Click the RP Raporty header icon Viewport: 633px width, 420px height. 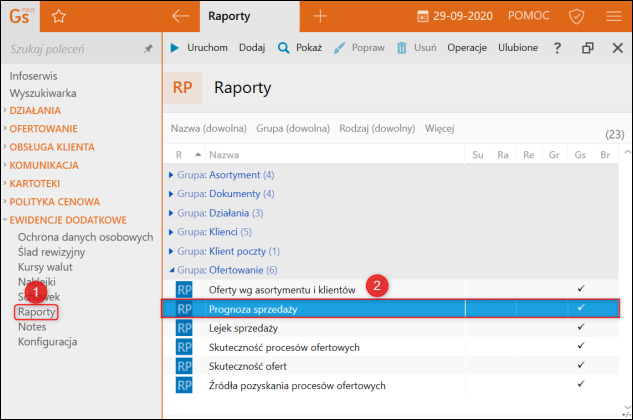click(x=182, y=88)
